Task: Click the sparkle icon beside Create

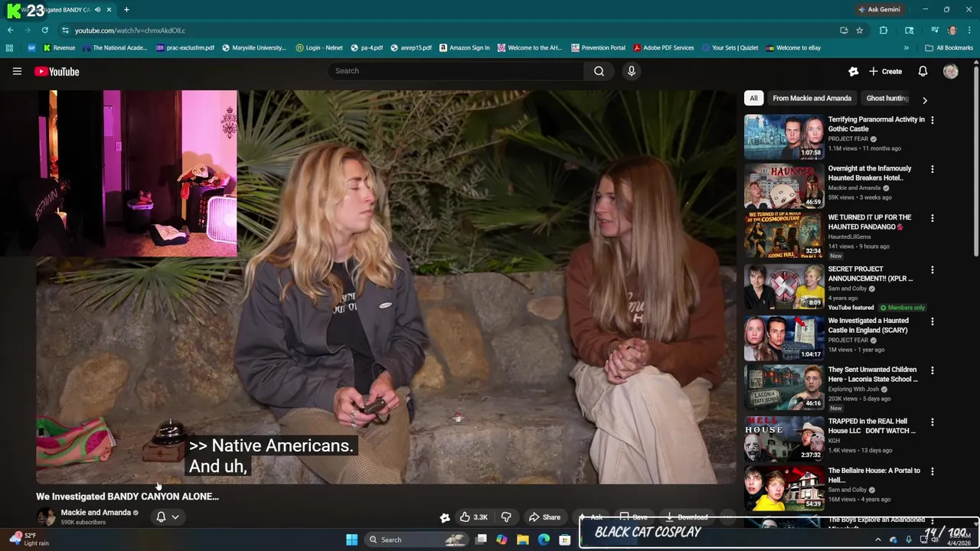Action: (853, 71)
